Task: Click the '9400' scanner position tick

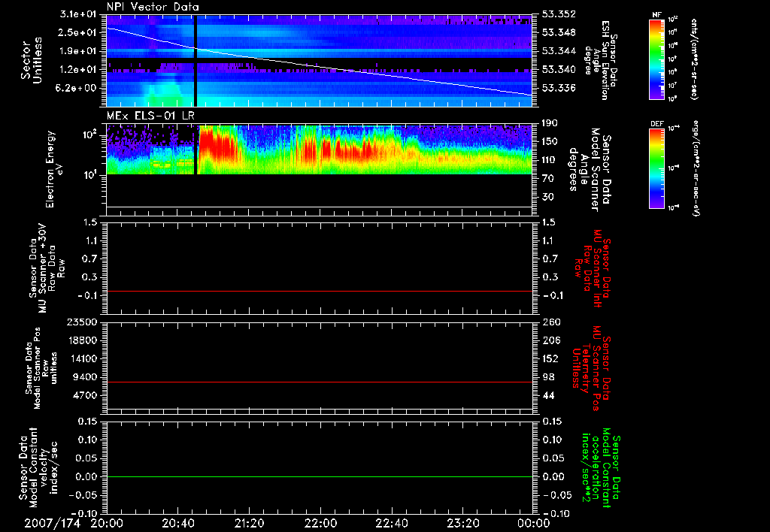Action: coord(86,377)
